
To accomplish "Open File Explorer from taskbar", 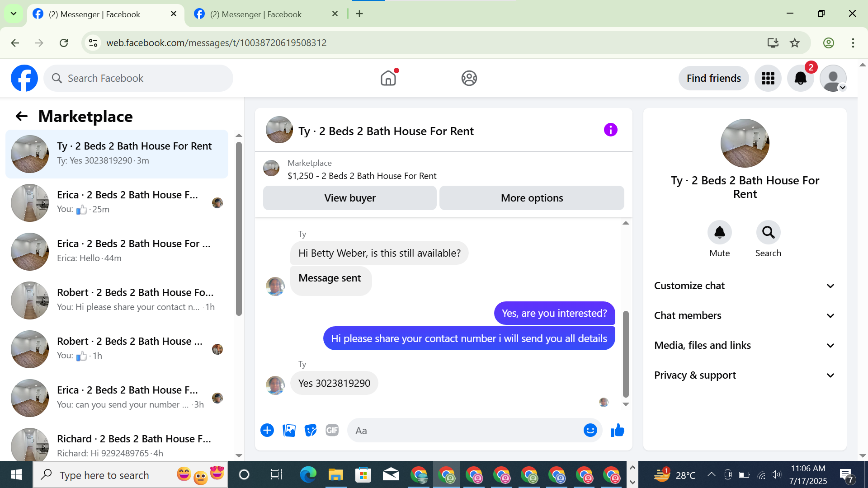I will [336, 475].
